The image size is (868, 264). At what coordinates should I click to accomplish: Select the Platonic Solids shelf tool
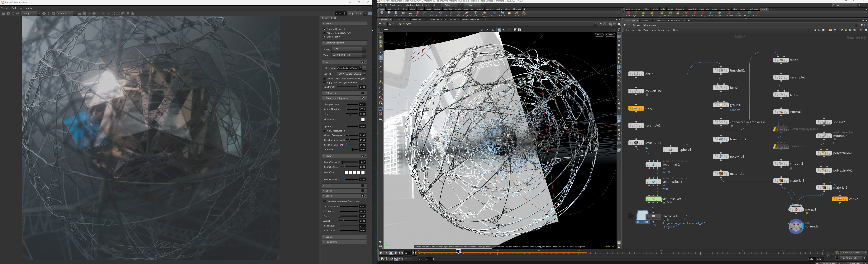pos(484,14)
